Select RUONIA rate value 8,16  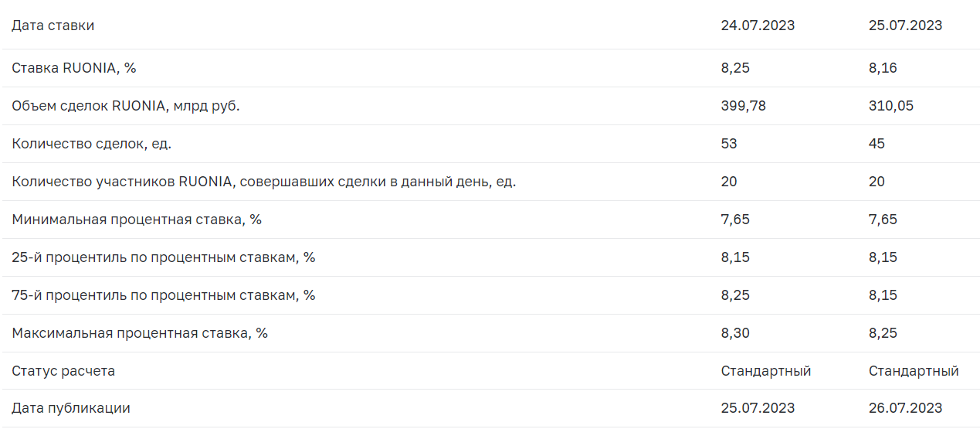click(x=883, y=68)
